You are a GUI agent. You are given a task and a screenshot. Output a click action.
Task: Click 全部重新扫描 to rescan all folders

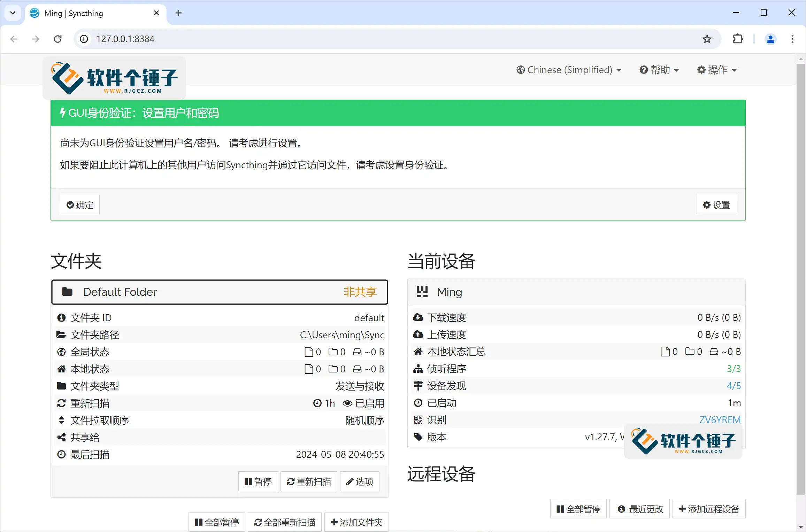click(x=285, y=522)
